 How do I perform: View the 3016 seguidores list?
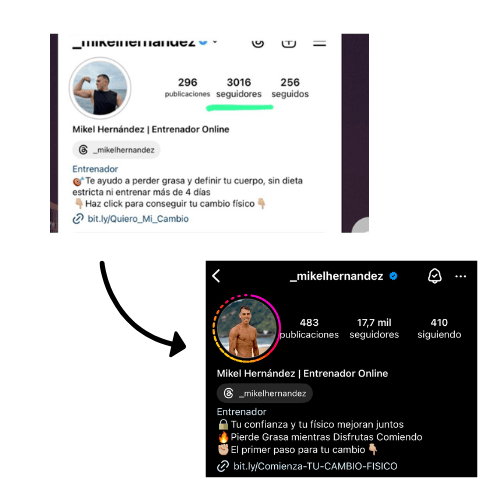click(239, 88)
